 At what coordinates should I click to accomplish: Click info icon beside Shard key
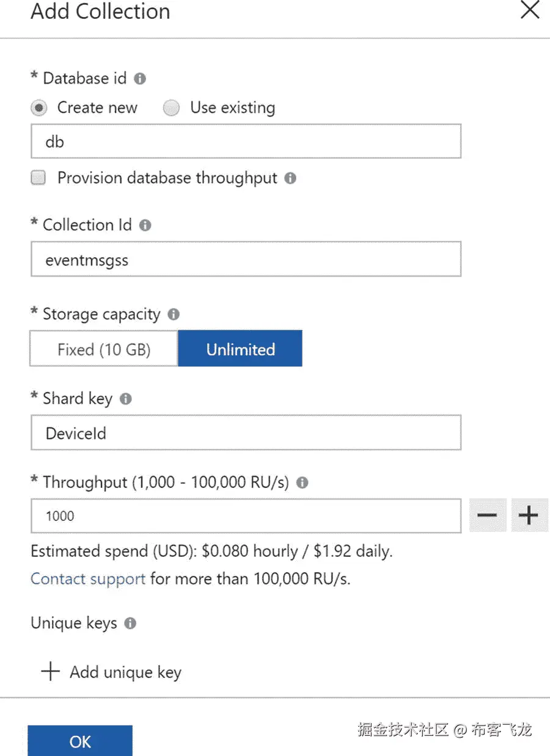point(126,399)
